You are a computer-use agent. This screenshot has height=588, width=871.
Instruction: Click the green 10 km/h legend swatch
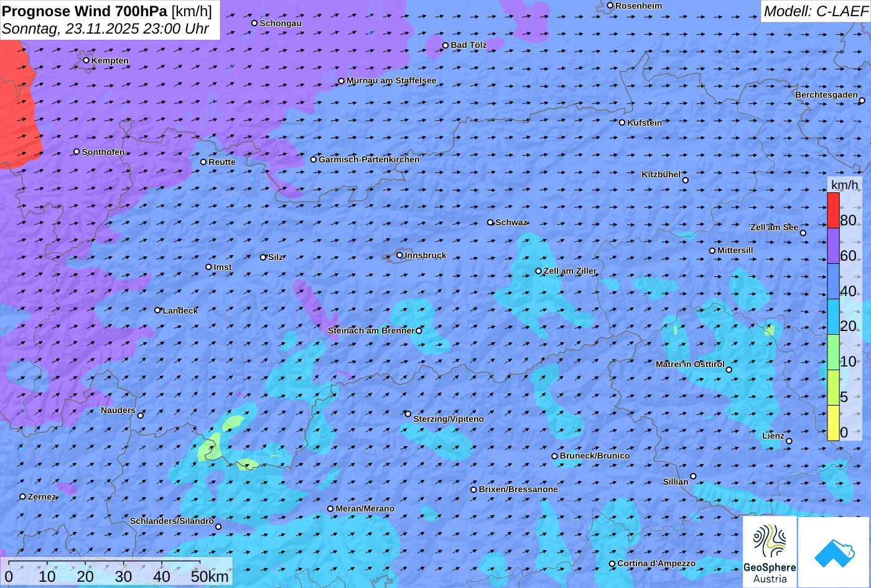click(833, 352)
